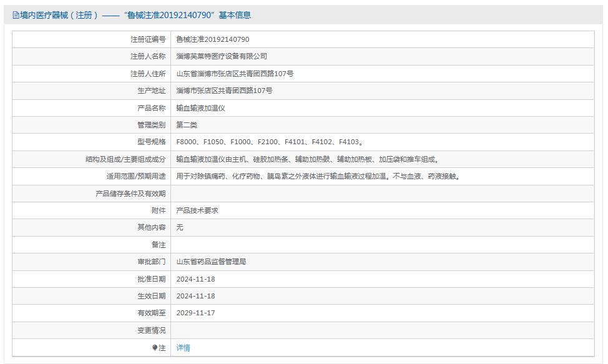Select the value 第二类
Image resolution: width=608 pixels, height=364 pixels.
pos(187,125)
